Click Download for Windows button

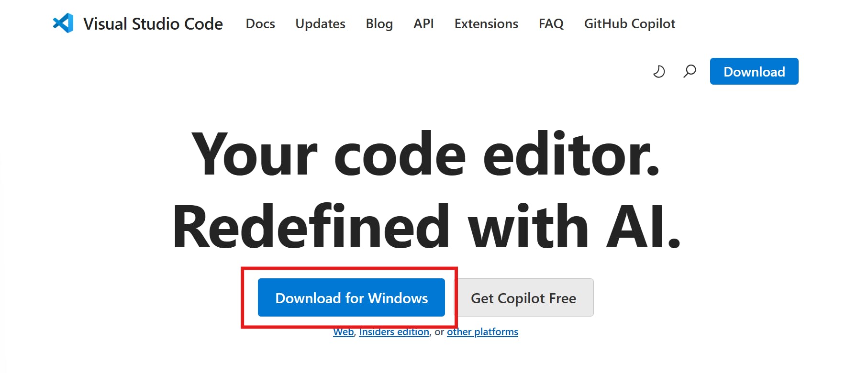[x=351, y=297]
